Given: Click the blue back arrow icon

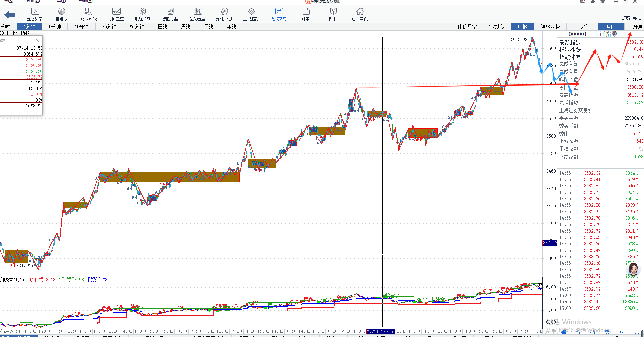Looking at the screenshot, I should tap(9, 15).
